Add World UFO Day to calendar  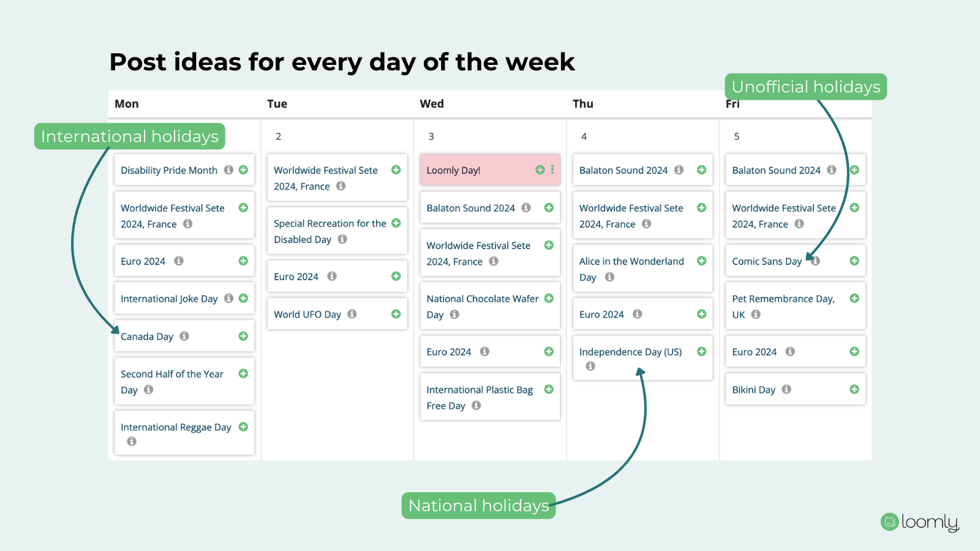tap(395, 314)
